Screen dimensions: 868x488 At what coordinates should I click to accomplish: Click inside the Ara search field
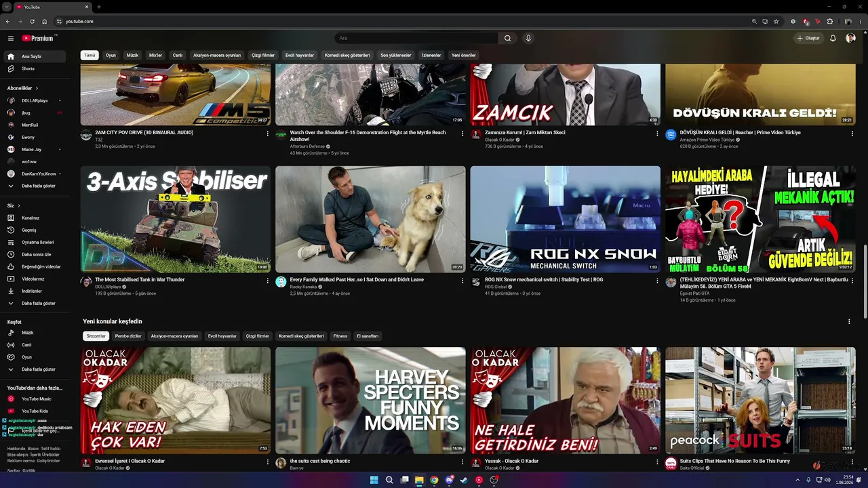coord(416,39)
